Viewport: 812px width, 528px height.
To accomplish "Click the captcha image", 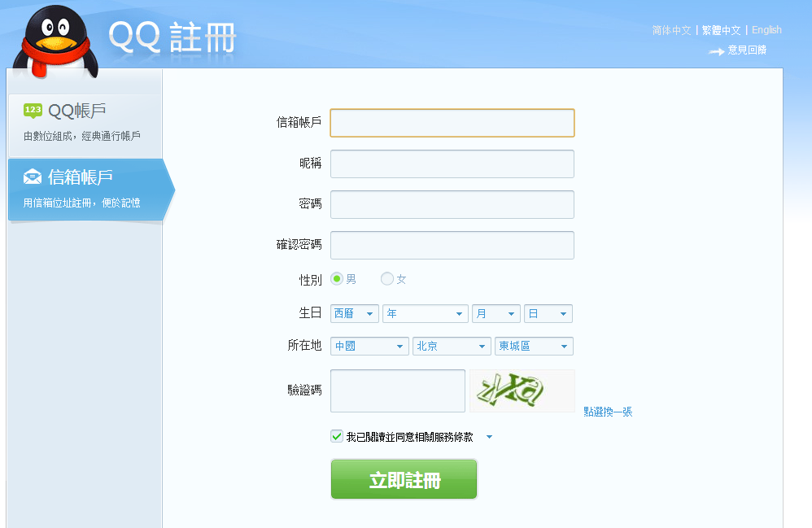I will (522, 391).
